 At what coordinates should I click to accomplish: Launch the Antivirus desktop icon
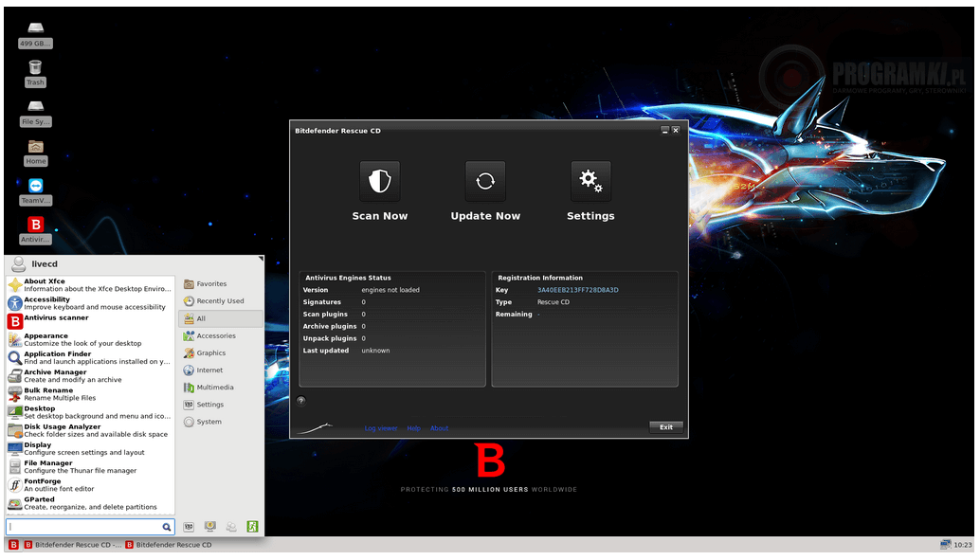pos(36,230)
